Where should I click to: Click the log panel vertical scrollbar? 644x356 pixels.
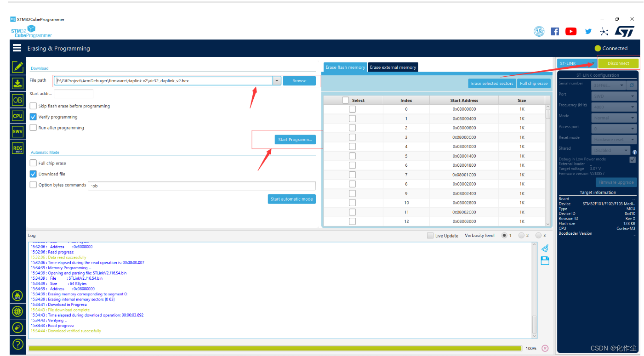(534, 290)
